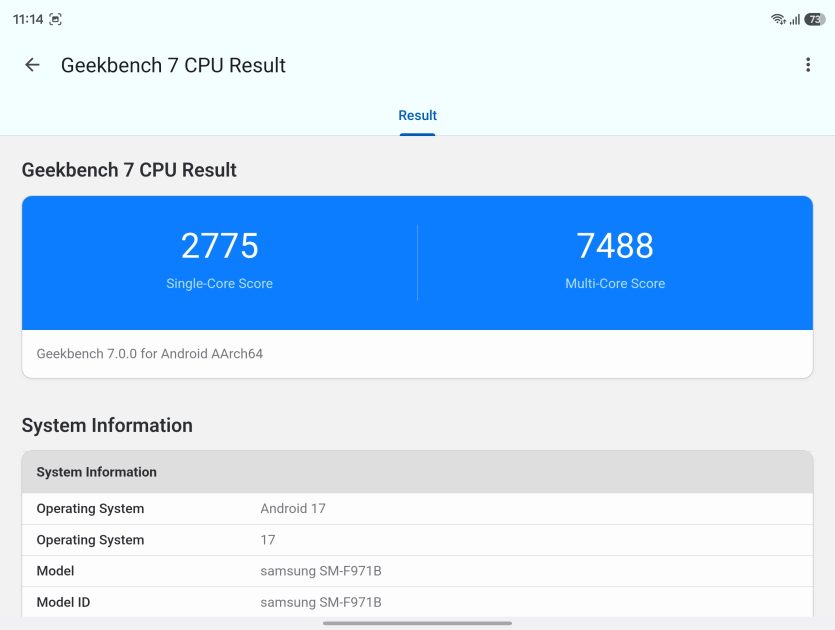Tap the 2775 single-core score value
The height and width of the screenshot is (630, 835).
(219, 246)
